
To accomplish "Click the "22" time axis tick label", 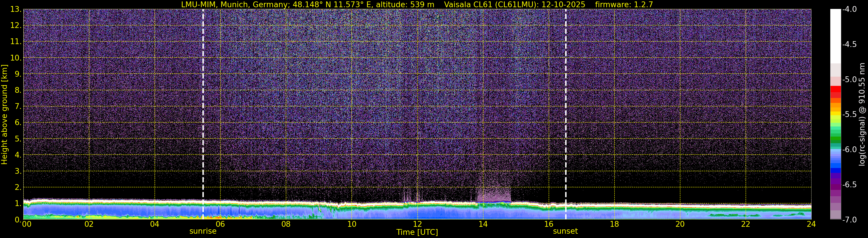I will click(746, 224).
